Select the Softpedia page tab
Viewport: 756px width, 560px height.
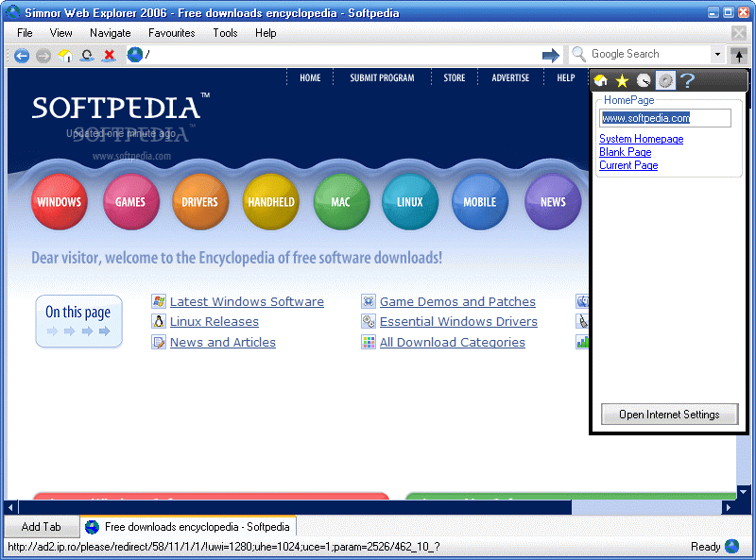coord(188,527)
